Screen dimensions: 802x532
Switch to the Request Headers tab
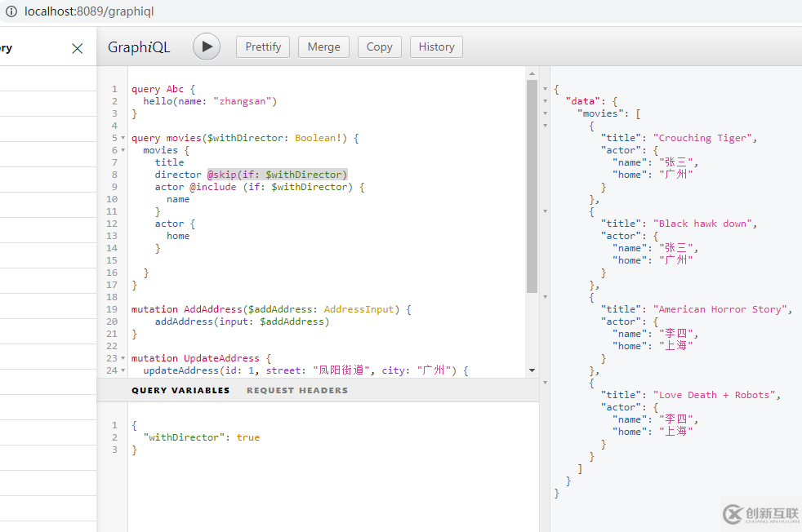tap(296, 390)
